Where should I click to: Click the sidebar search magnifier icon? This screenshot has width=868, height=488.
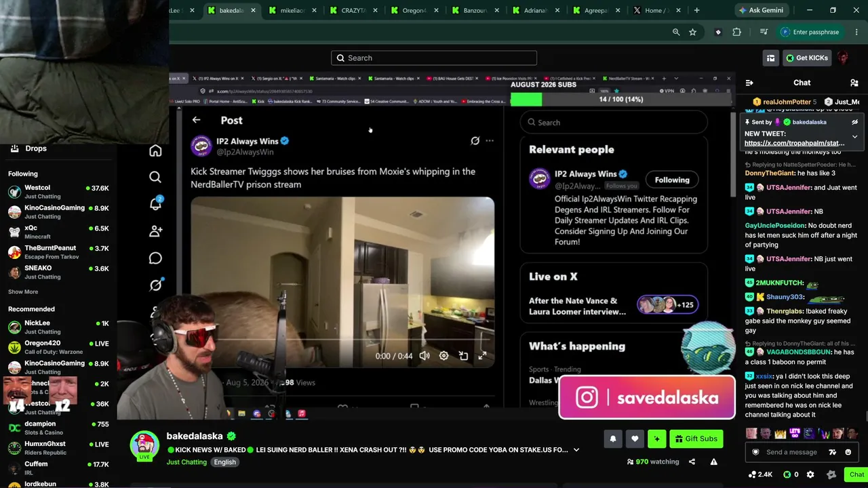[155, 178]
